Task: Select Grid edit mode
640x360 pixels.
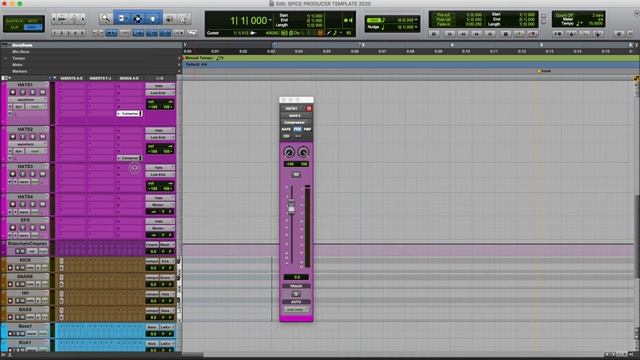Action: tap(32, 27)
